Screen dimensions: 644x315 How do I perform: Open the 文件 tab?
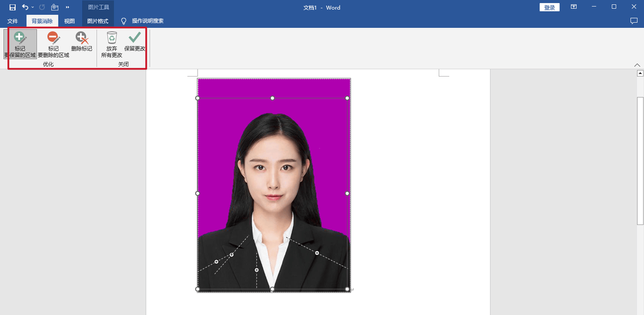[13, 21]
